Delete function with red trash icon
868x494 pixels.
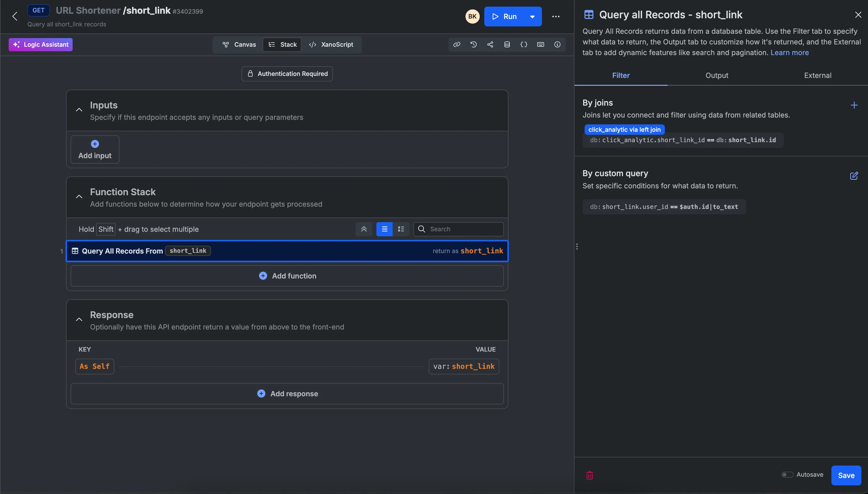click(x=589, y=475)
